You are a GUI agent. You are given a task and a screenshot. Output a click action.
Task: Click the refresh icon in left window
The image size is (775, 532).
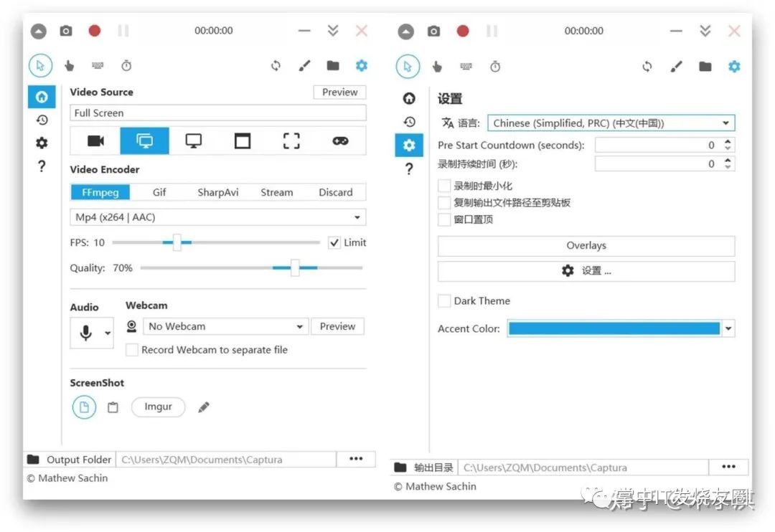[x=276, y=65]
